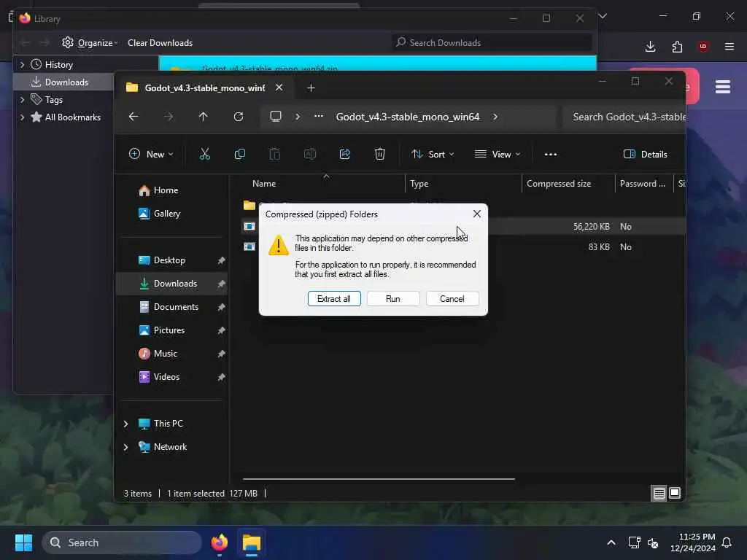Click Extract all in the zipped folders dialog
The image size is (747, 560).
334,298
